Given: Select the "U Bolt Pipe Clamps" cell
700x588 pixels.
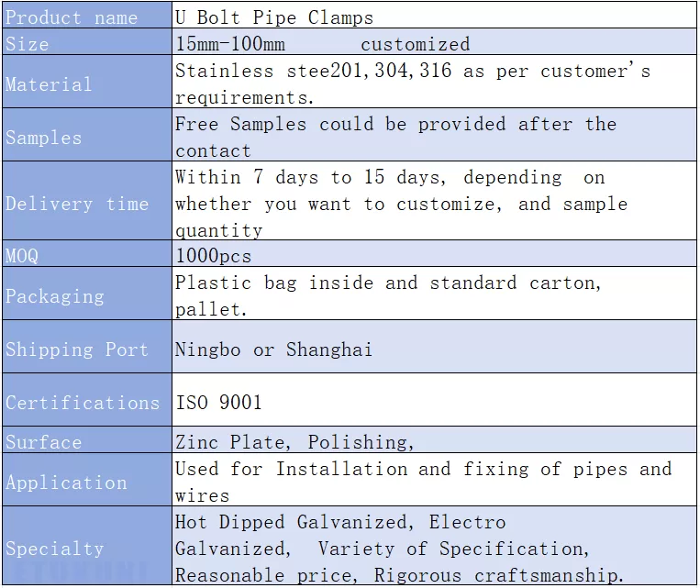Looking at the screenshot, I should [433, 17].
